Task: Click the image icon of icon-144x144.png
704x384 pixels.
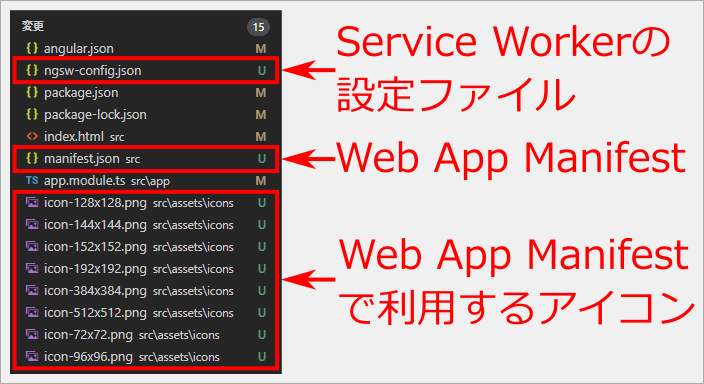Action: pyautogui.click(x=32, y=225)
